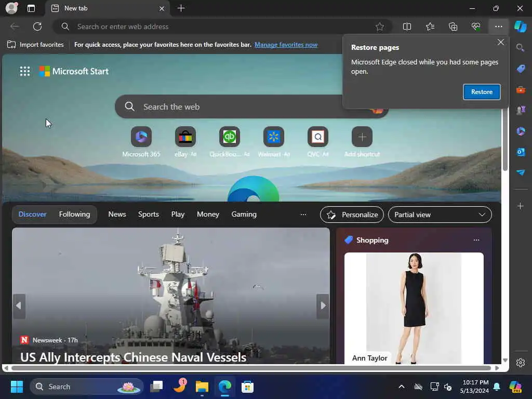532x399 pixels.
Task: Switch to the Following tab
Action: click(x=75, y=215)
